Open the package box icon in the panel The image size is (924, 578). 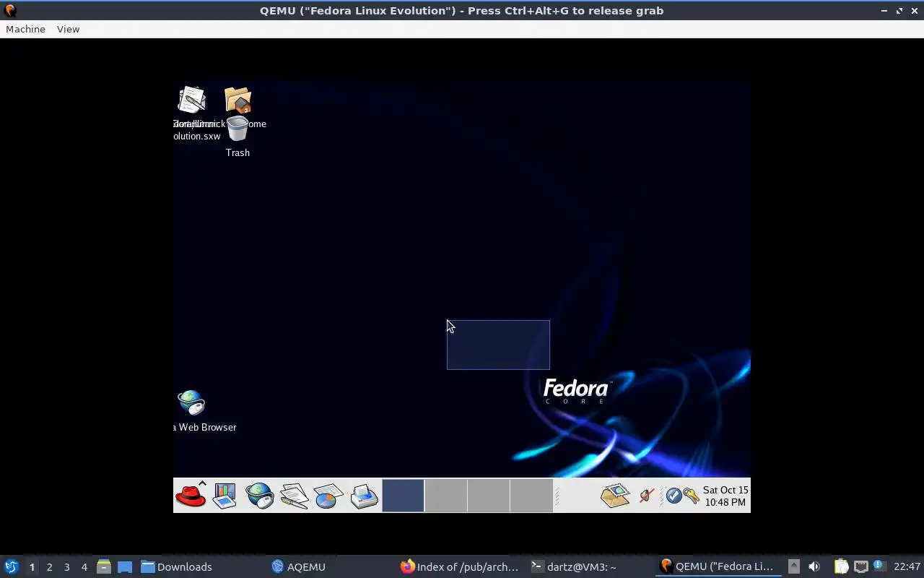pyautogui.click(x=615, y=496)
